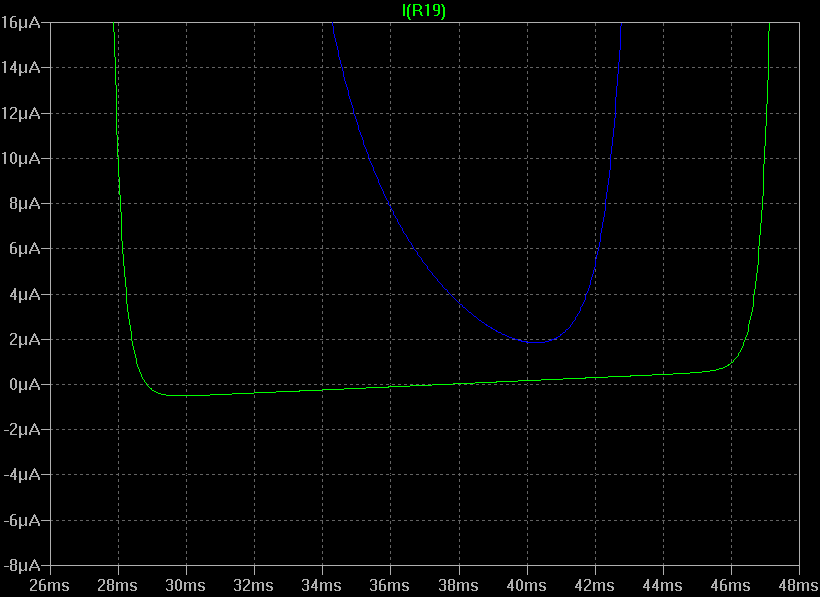The height and width of the screenshot is (597, 820).
Task: Click the 26ms time axis label
Action: point(49,585)
